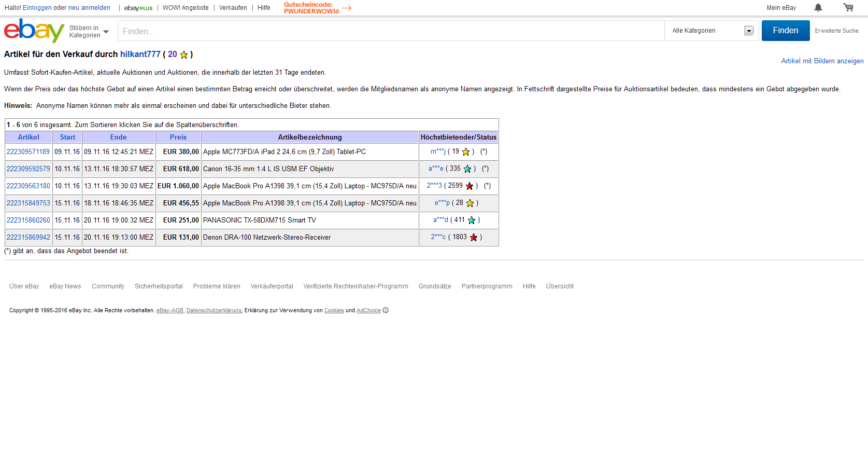Open Erweiterte Suche
Screen dimensions: 868x471
click(836, 31)
